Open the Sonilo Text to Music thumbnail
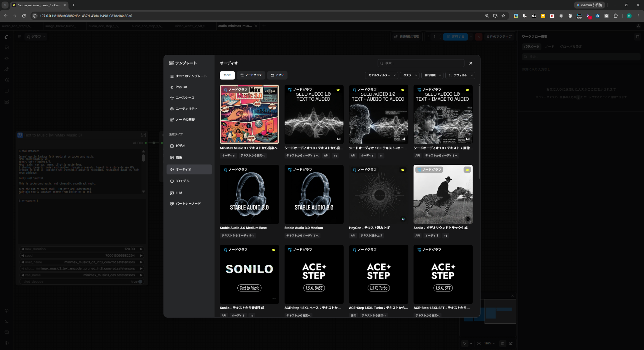 (249, 274)
